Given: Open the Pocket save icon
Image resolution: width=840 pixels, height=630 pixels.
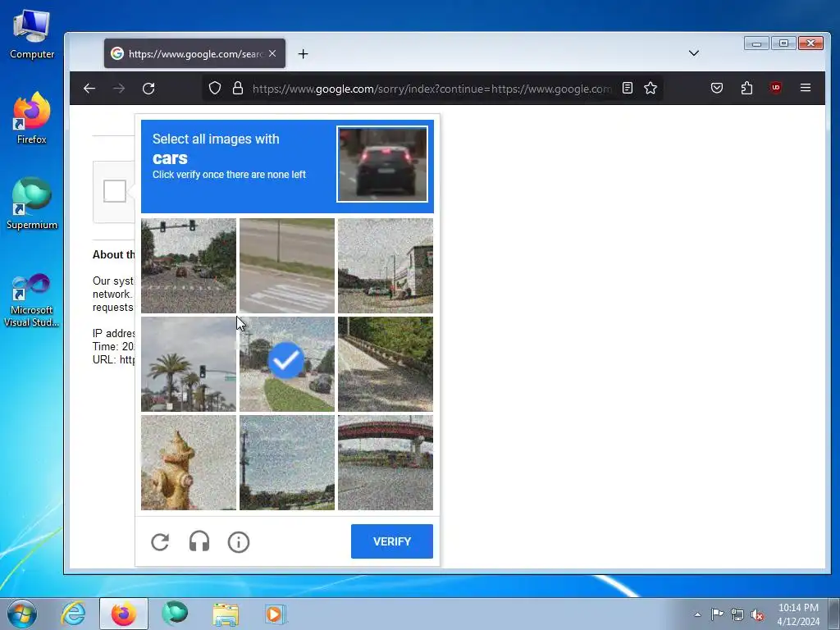Looking at the screenshot, I should tap(717, 88).
